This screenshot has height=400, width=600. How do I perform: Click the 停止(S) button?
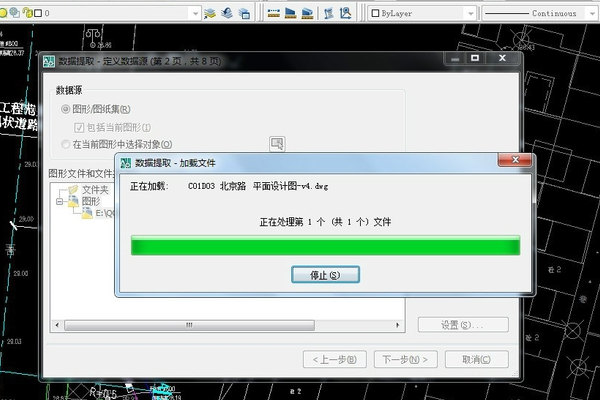(325, 275)
